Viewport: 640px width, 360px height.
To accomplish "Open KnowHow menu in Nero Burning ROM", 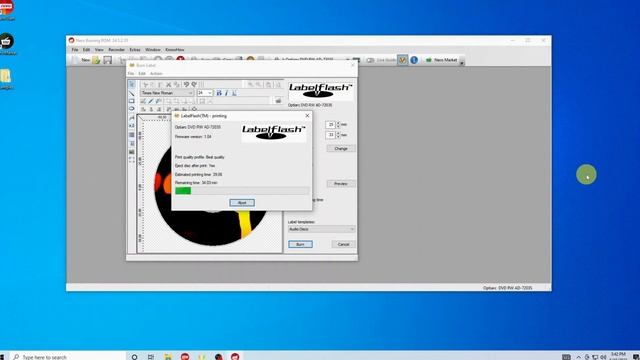I will (x=175, y=50).
